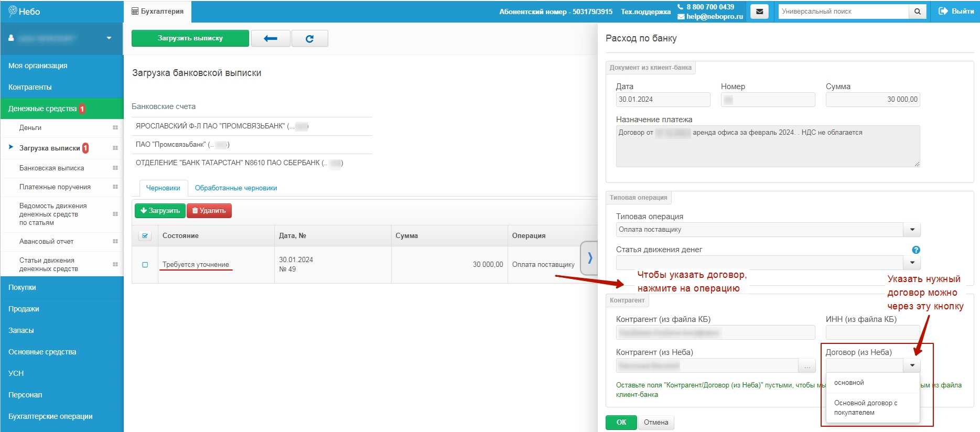
Task: Open contractor picker ellipsis button
Action: [x=807, y=365]
